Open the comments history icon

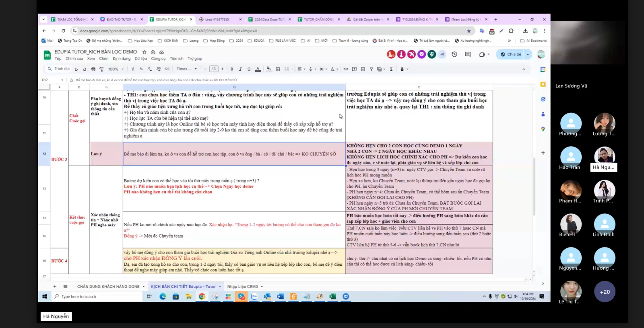click(x=468, y=54)
